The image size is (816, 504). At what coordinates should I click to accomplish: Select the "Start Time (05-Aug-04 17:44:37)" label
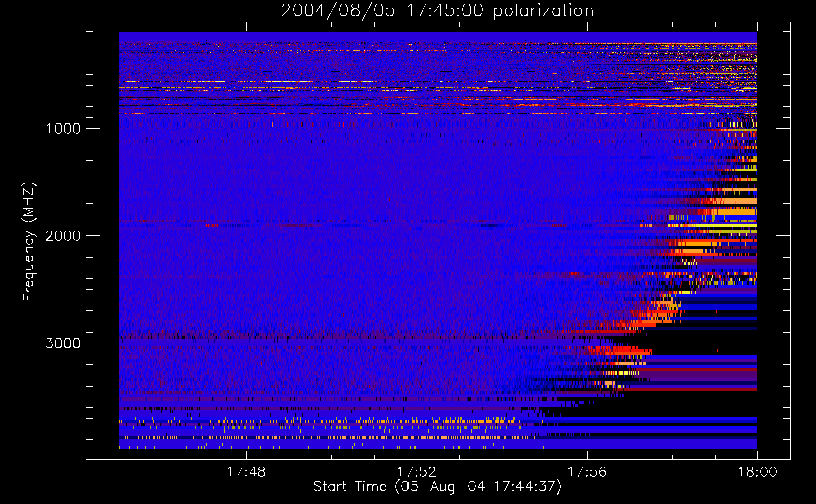point(437,487)
